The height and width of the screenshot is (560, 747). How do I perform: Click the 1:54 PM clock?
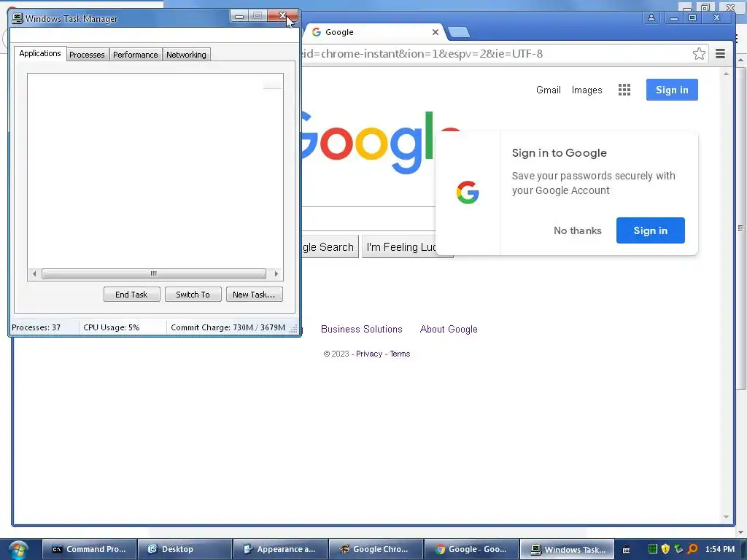tap(720, 549)
